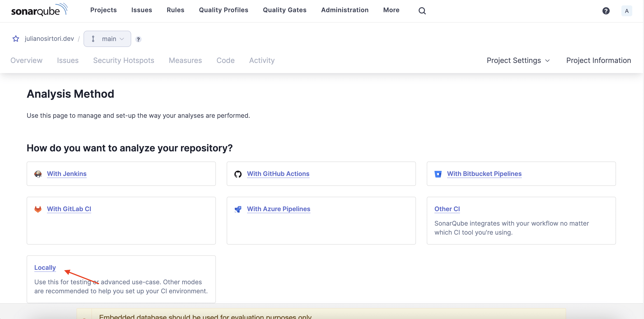Expand the Project Settings dropdown
Viewport: 644px width, 319px height.
tap(518, 60)
